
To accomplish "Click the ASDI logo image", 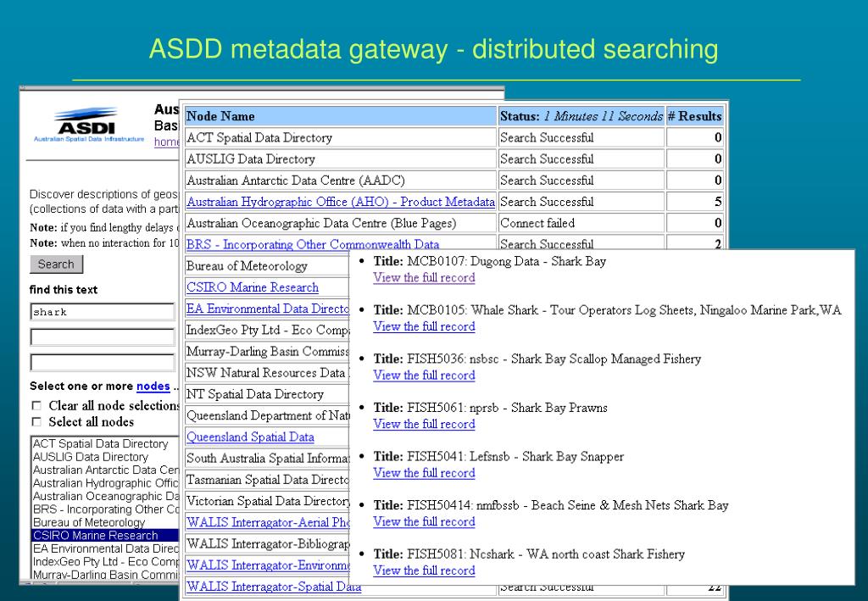I will tap(88, 125).
